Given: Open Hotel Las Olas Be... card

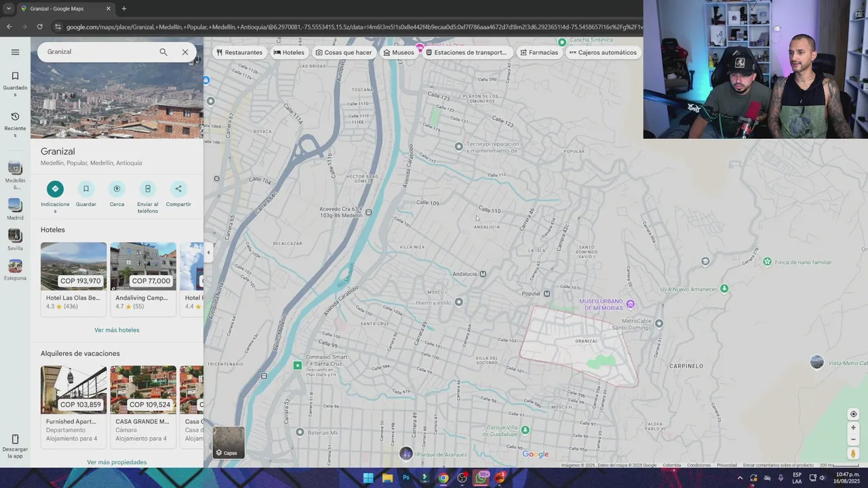Looking at the screenshot, I should click(73, 279).
